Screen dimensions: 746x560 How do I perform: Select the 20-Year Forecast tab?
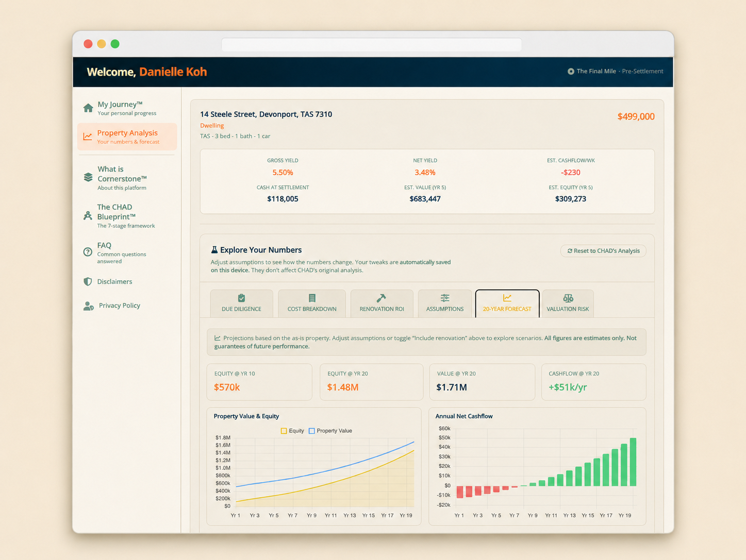[507, 303]
